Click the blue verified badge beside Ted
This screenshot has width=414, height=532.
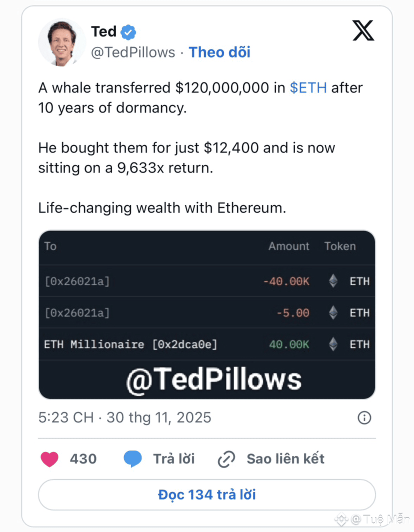click(128, 32)
